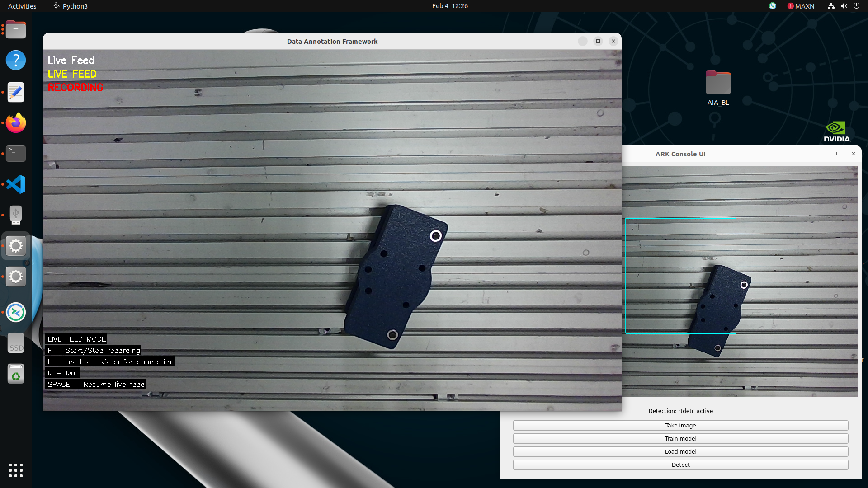This screenshot has width=868, height=488.
Task: Show the applications grid
Action: (16, 470)
